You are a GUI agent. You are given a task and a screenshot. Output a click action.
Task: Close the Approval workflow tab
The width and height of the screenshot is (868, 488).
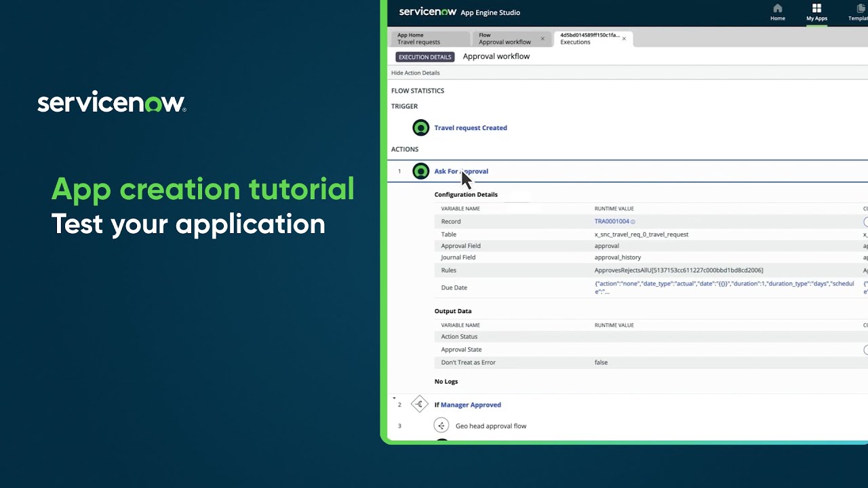(542, 39)
